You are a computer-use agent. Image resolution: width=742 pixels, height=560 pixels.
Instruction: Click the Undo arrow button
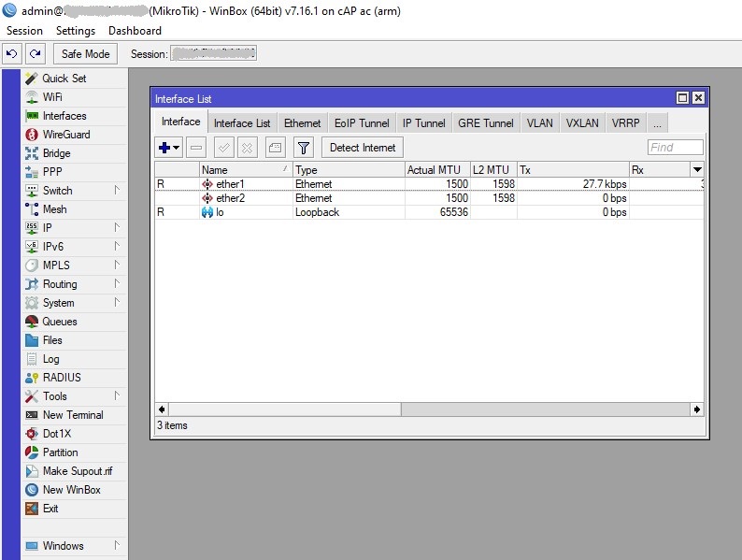point(12,54)
